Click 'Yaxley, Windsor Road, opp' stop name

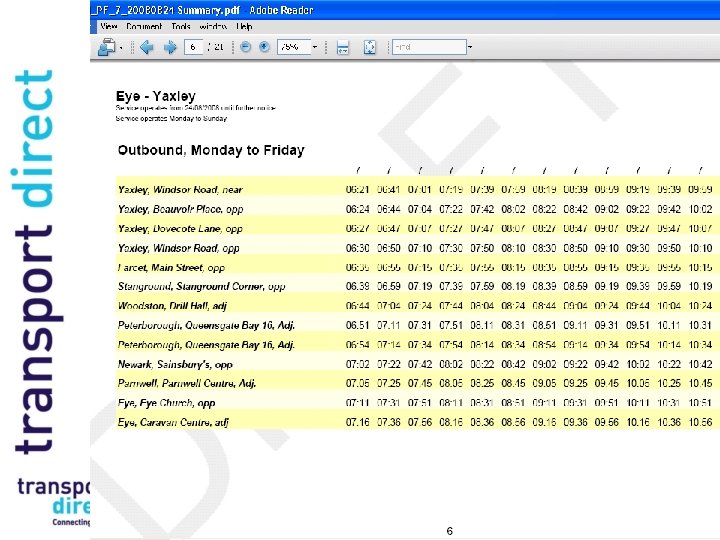pyautogui.click(x=179, y=248)
